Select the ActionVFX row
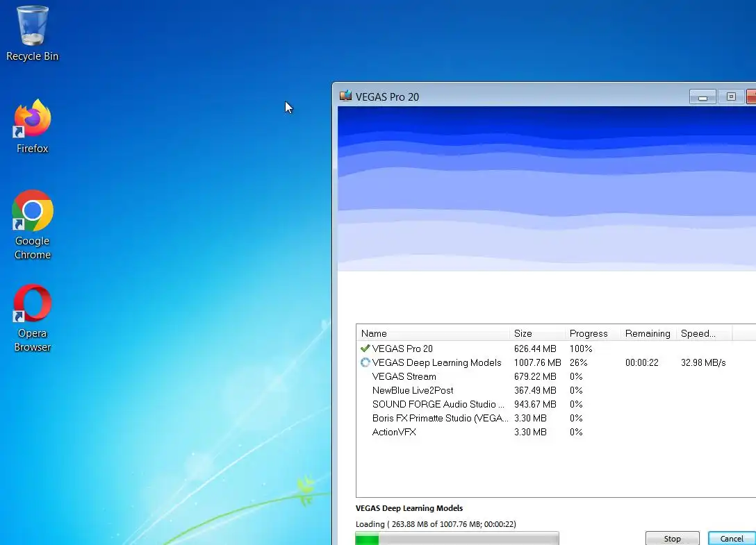756x545 pixels. coord(556,433)
